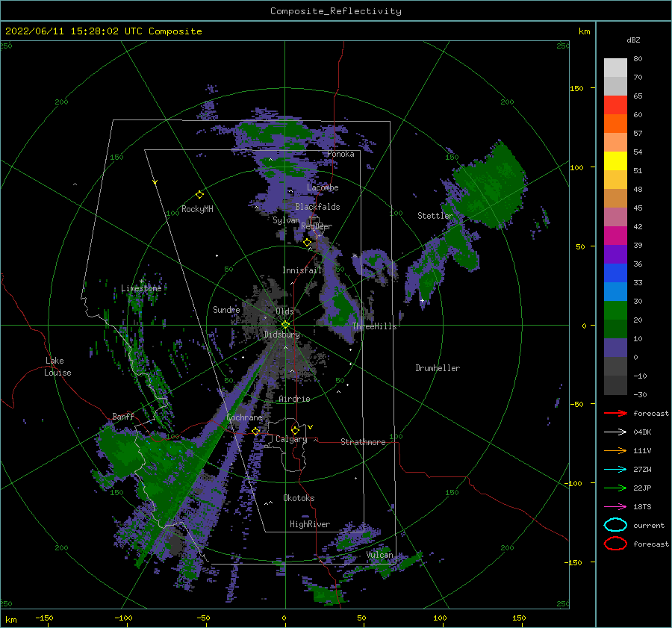Viewport: 672px width, 628px height.
Task: Click the Calgary city label
Action: [x=291, y=439]
